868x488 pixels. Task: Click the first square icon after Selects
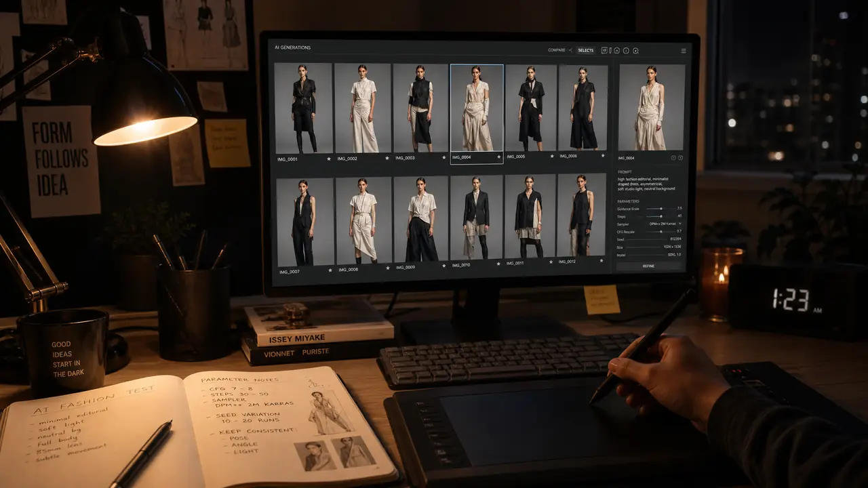604,50
